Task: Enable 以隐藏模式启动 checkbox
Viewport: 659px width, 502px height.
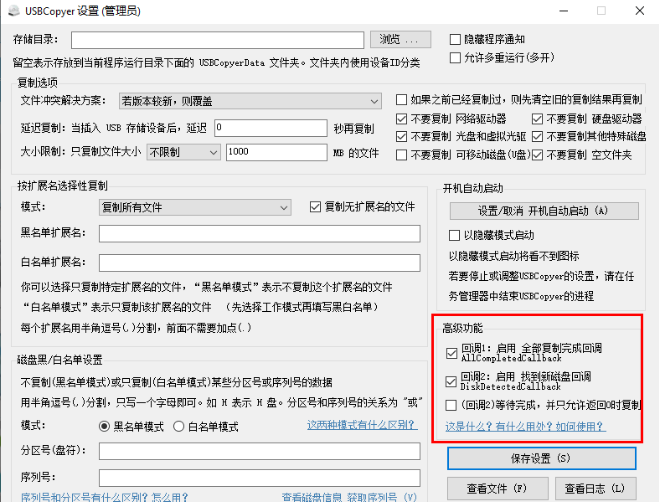Action: point(456,234)
